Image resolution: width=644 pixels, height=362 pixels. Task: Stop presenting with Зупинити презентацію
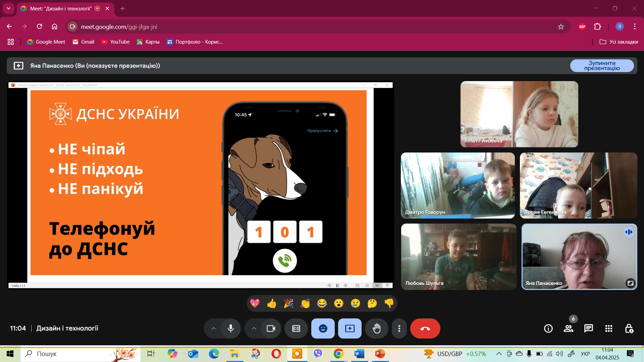(602, 66)
